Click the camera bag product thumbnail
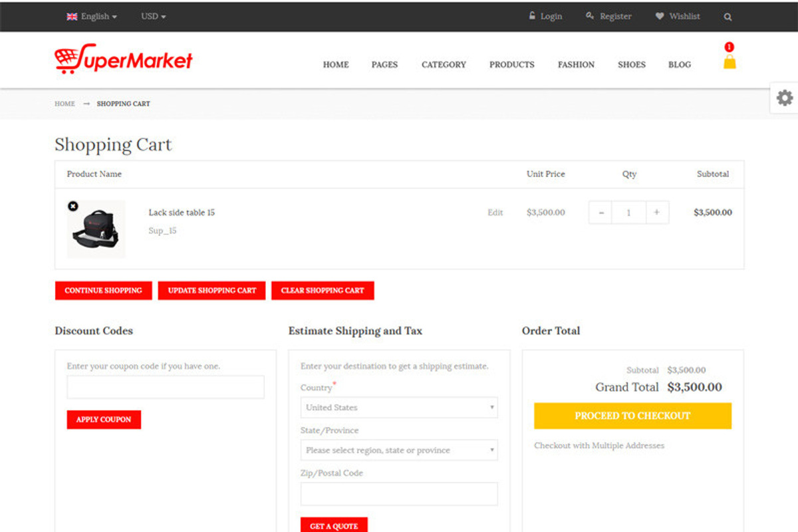This screenshot has width=798, height=532. [x=96, y=229]
